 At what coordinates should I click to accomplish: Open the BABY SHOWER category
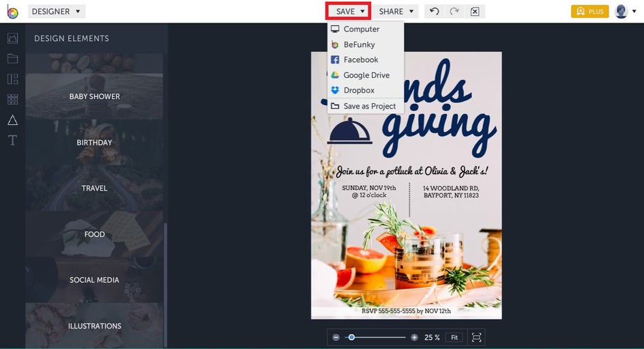tap(94, 96)
